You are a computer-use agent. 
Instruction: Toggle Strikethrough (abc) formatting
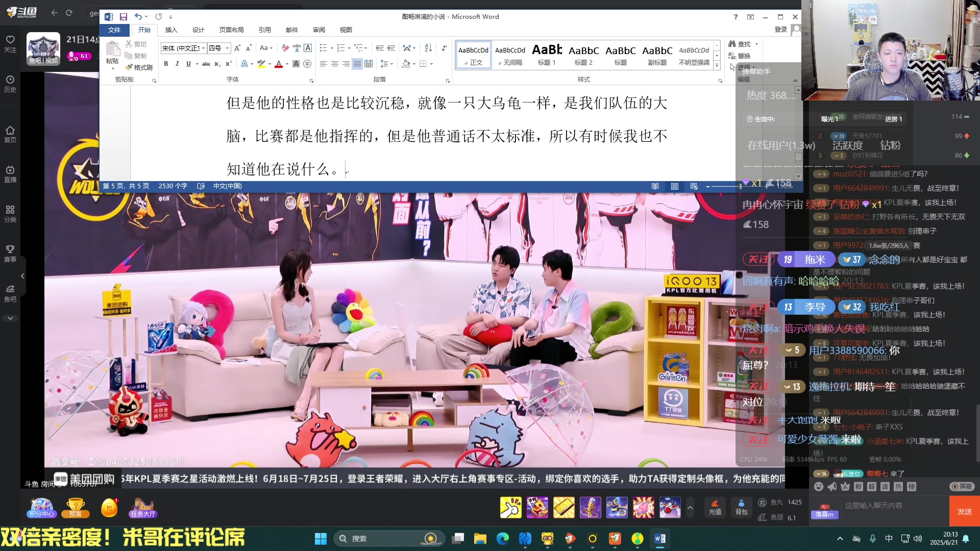[x=206, y=64]
